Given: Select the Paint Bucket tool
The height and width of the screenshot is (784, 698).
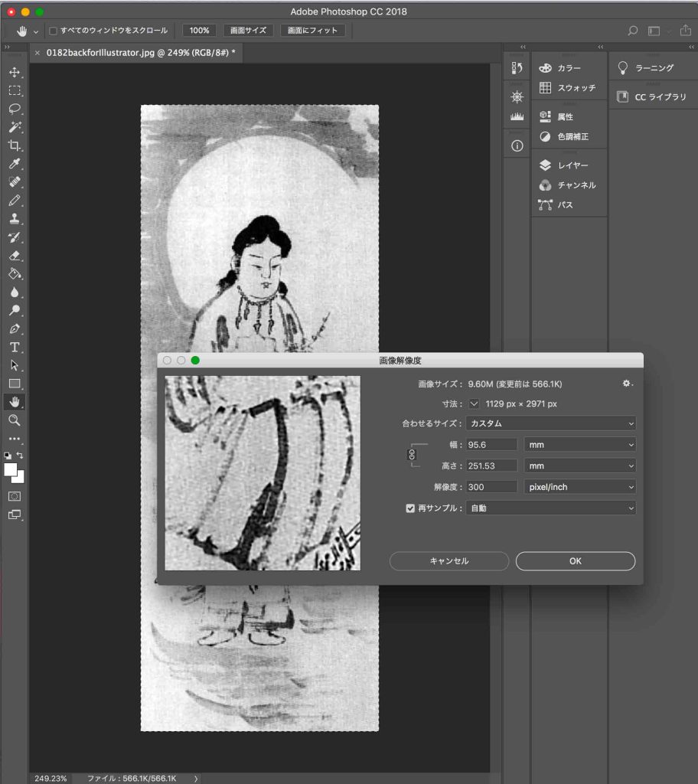Looking at the screenshot, I should tap(15, 273).
